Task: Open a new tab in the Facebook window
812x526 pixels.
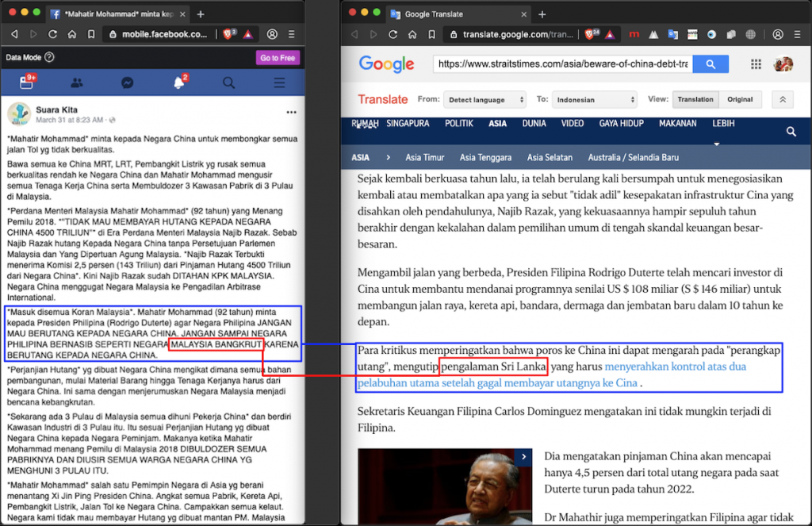Action: coord(201,14)
